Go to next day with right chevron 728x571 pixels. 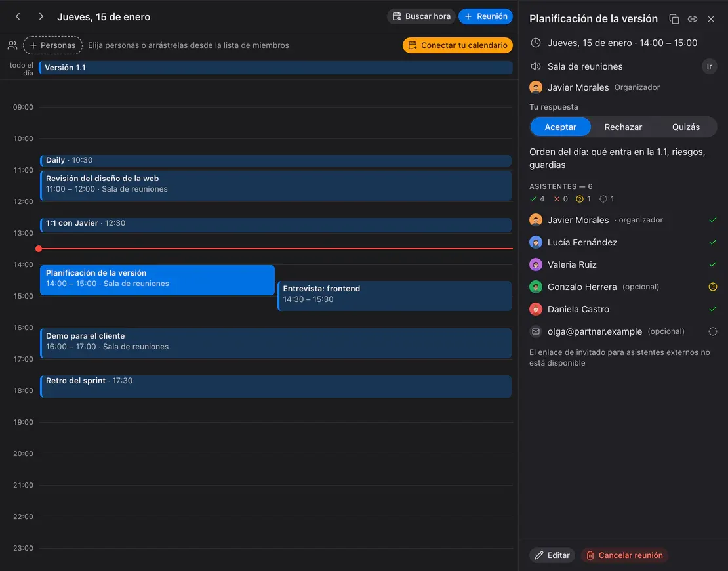[41, 16]
